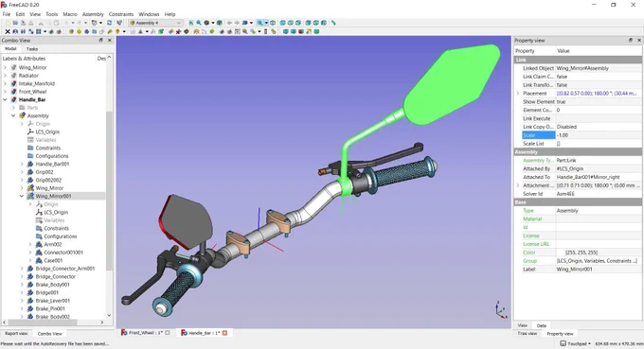Click the model tree scroll down arrow
This screenshot has width=644, height=349.
pyautogui.click(x=109, y=315)
